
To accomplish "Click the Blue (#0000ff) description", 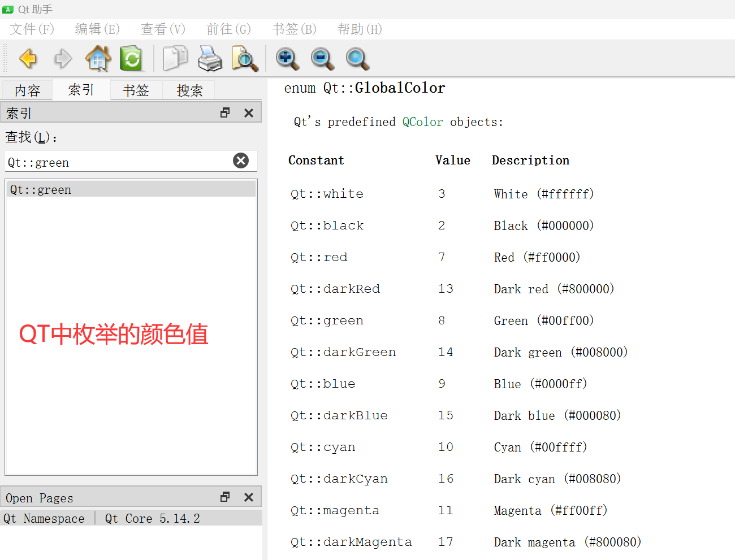I will (x=541, y=384).
